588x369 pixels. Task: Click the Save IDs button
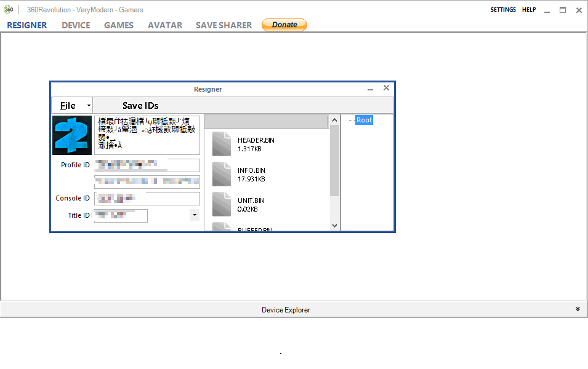pos(140,106)
